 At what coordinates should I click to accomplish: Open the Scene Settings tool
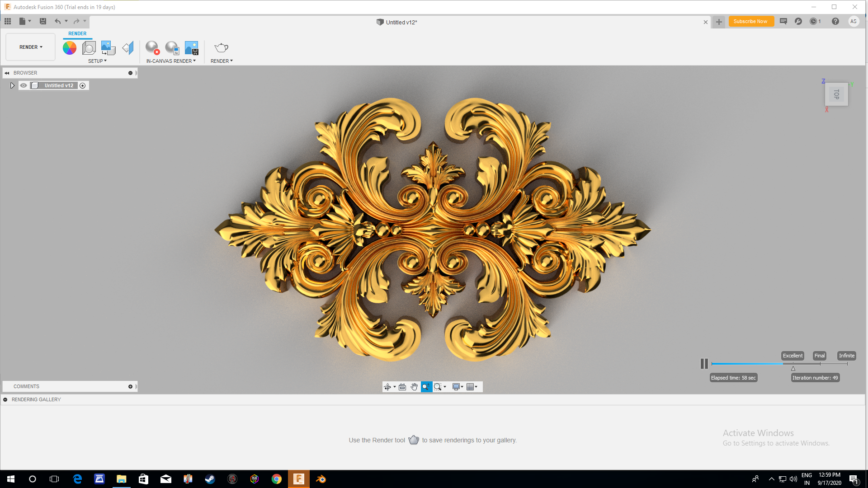tap(89, 47)
